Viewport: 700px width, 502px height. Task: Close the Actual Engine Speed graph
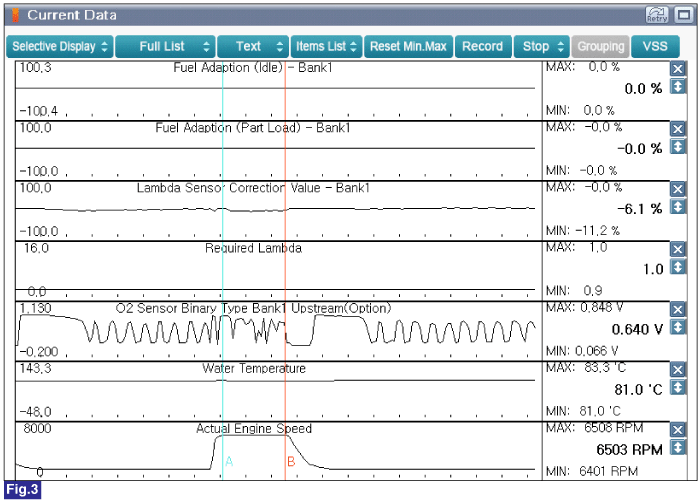(678, 430)
